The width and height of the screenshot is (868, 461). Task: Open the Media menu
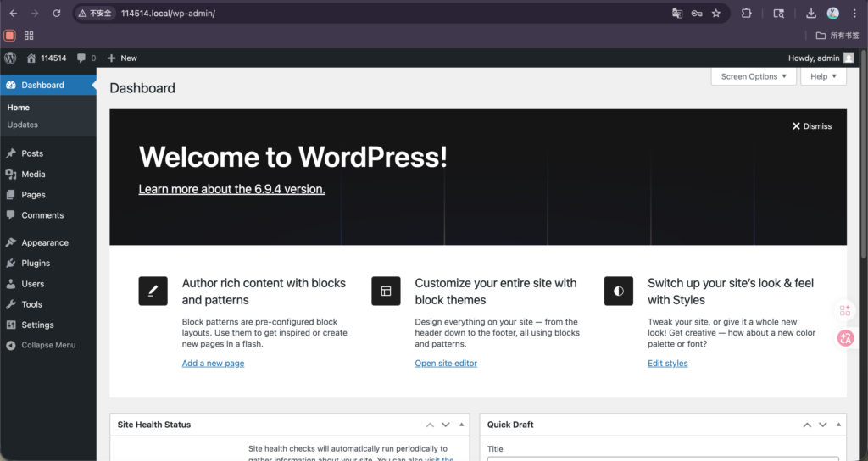point(48,174)
